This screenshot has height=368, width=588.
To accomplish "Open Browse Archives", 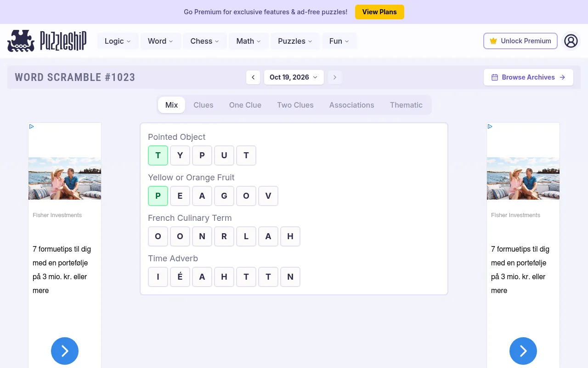I will [x=528, y=77].
